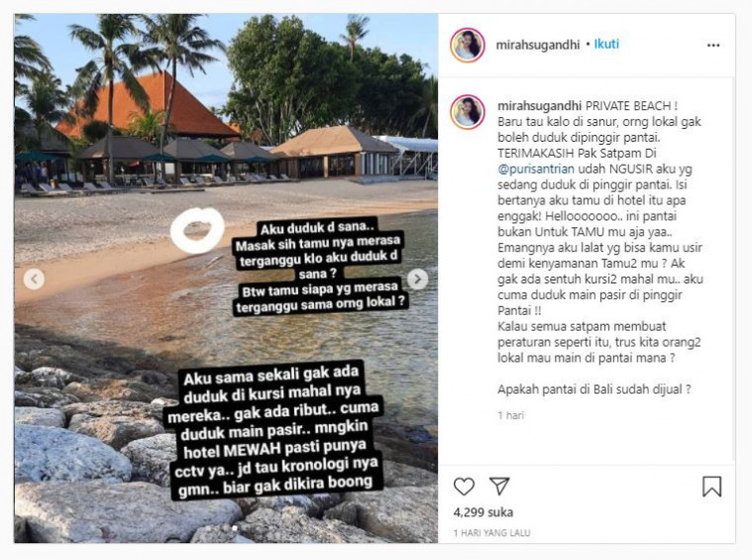
Task: Like the post with the heart icon
Action: 464,487
